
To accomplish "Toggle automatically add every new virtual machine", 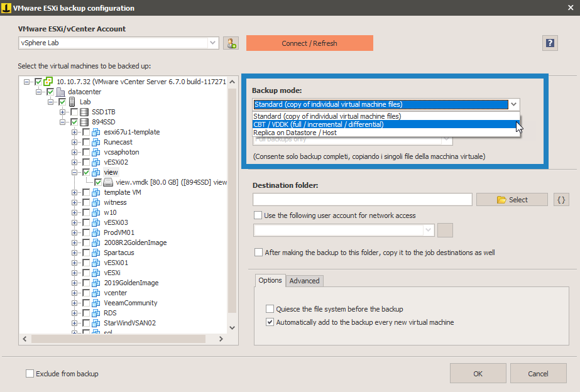I will pyautogui.click(x=270, y=322).
